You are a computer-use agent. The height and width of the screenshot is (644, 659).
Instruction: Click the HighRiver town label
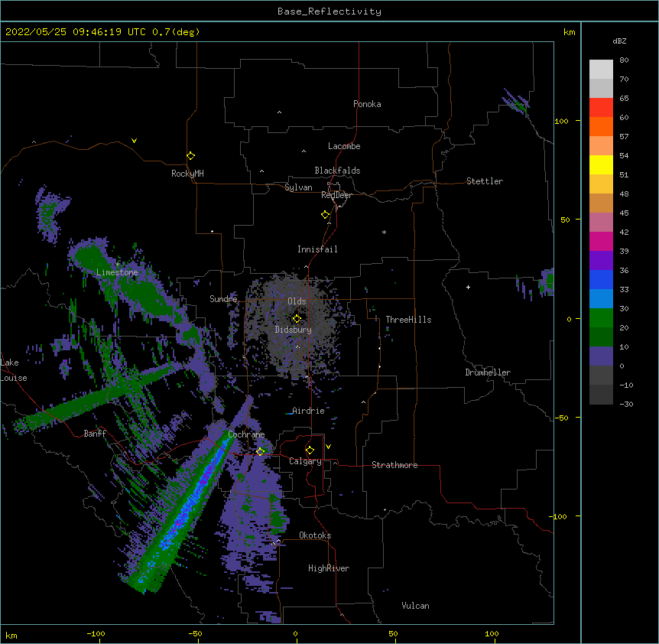point(329,568)
